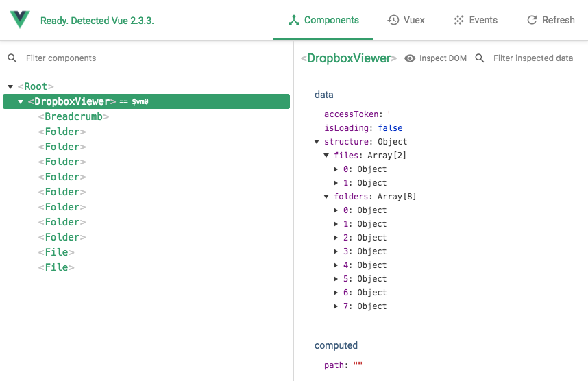Click the 'Ready. Detected Vue 2.3.3.' status text
This screenshot has width=588, height=381.
(x=97, y=21)
